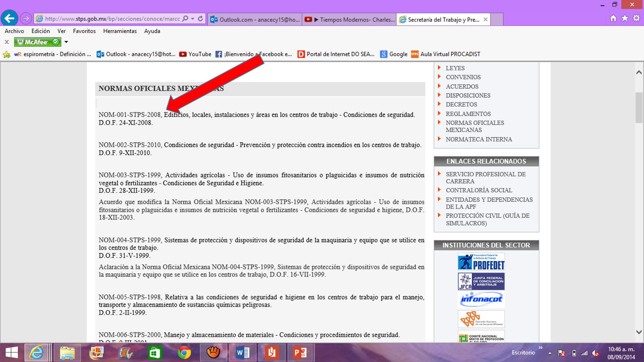Screen dimensions: 644x362
Task: Open the REGLAMENTOS sidebar link
Action: pyautogui.click(x=468, y=114)
